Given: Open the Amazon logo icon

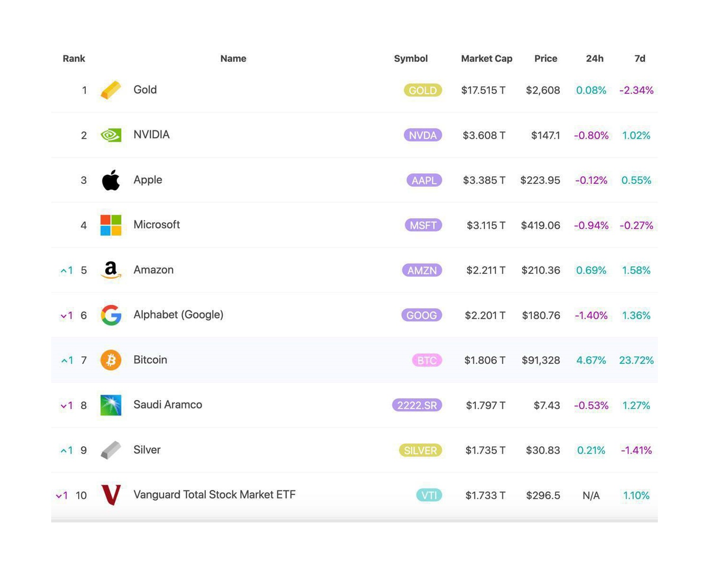Looking at the screenshot, I should [111, 270].
